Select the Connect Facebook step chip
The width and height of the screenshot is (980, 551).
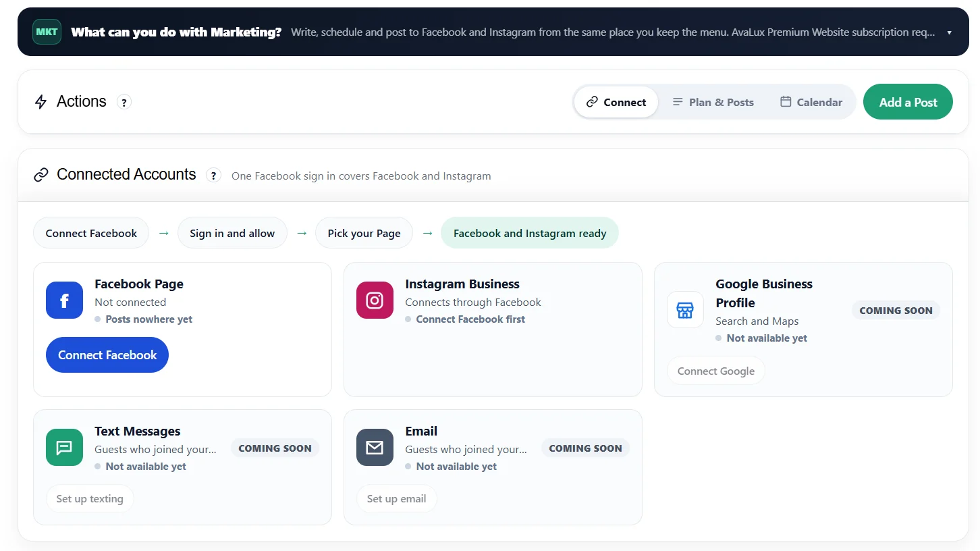click(91, 233)
